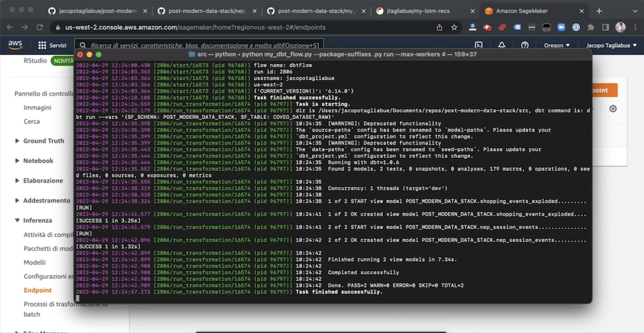Click the AWS logo home icon

pos(15,45)
